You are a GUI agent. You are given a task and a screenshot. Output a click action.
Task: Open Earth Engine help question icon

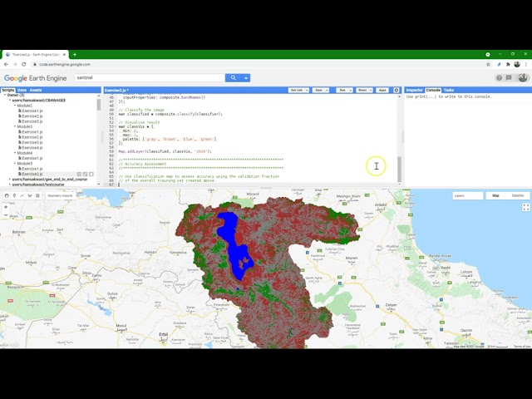point(499,77)
